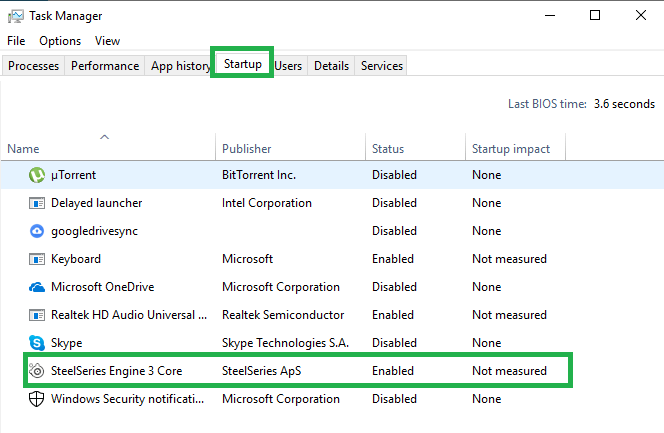664x433 pixels.
Task: Click Microsoft Corporation publisher in OneDrive row
Action: tap(281, 287)
